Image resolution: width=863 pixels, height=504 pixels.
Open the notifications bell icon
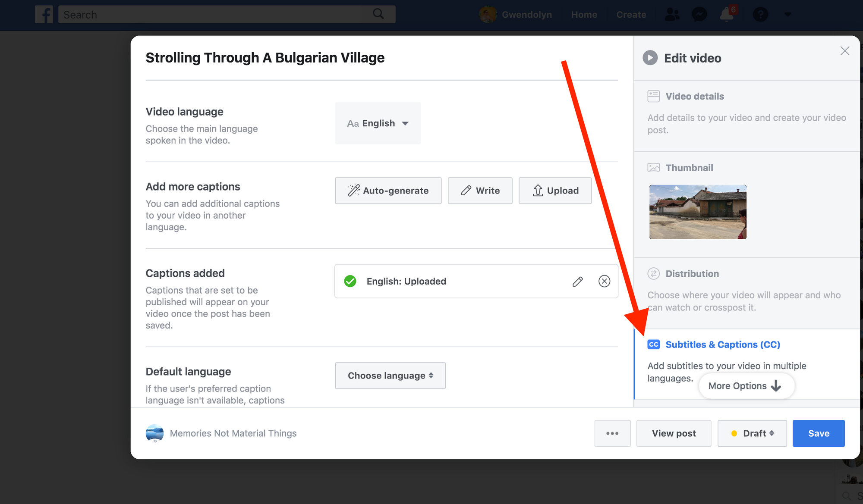[x=727, y=15]
